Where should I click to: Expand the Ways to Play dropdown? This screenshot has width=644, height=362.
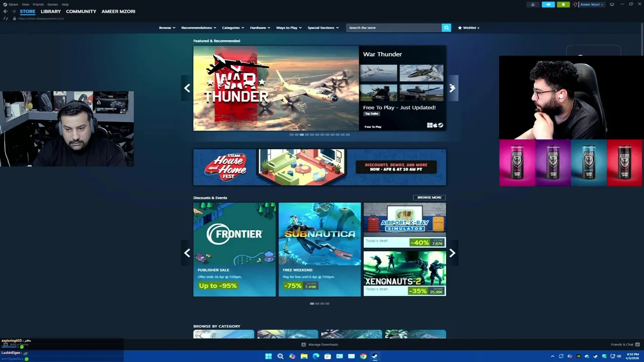[x=289, y=28]
